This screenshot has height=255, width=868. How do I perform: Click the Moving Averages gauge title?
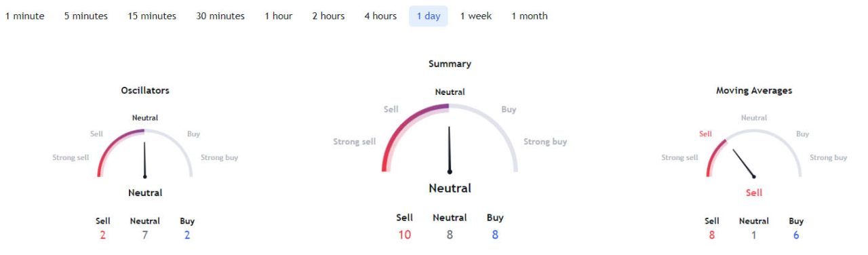[754, 90]
